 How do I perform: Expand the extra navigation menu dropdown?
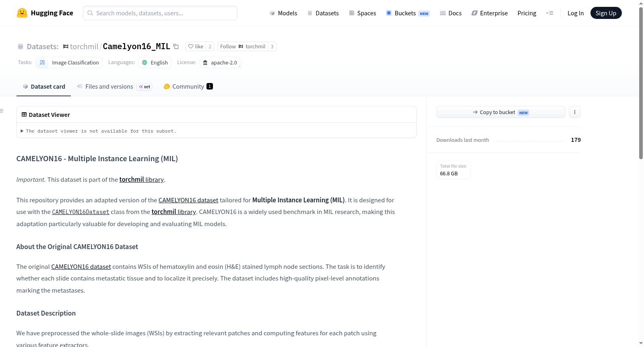pyautogui.click(x=549, y=13)
